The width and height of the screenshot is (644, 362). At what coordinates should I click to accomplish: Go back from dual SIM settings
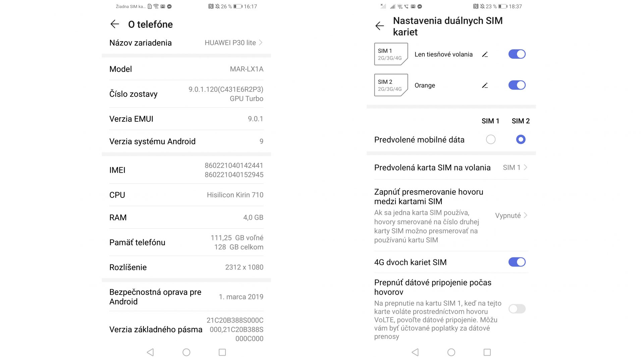tap(380, 26)
